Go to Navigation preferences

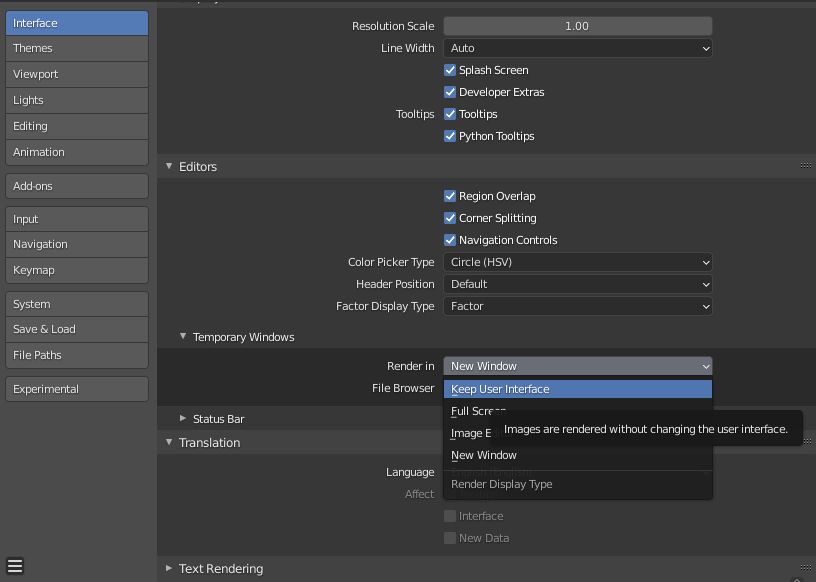tap(77, 245)
